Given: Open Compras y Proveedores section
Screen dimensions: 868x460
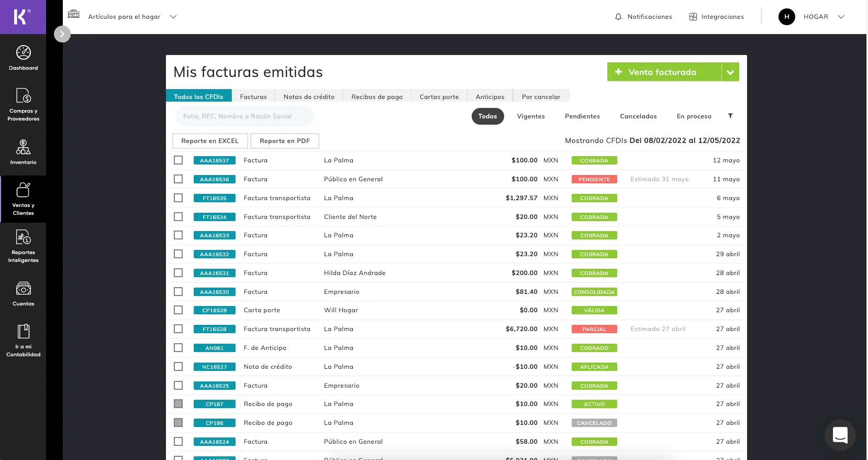Looking at the screenshot, I should 23,96.
